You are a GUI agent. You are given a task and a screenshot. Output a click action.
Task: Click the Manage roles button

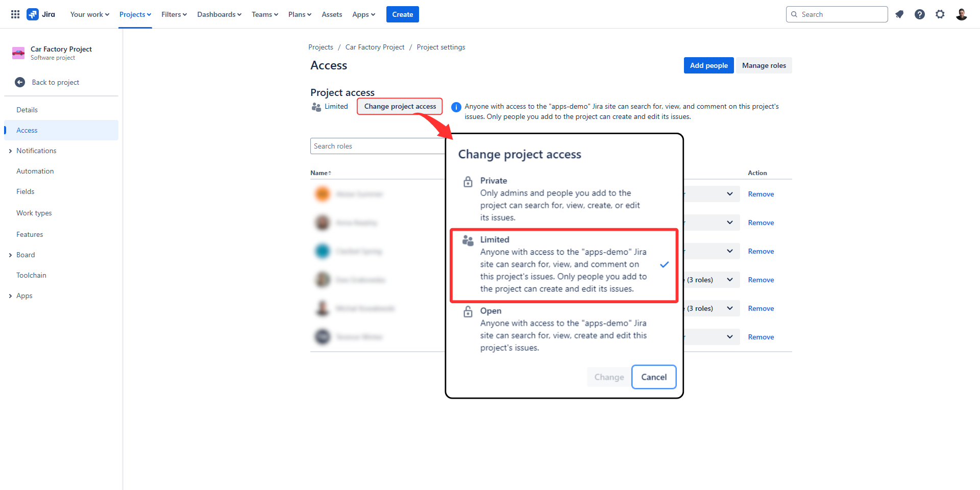(x=764, y=65)
